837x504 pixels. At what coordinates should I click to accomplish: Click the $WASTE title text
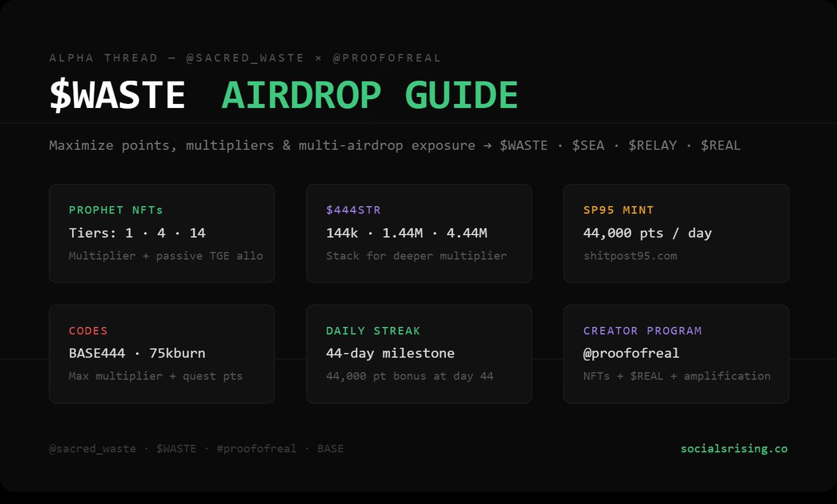point(117,95)
